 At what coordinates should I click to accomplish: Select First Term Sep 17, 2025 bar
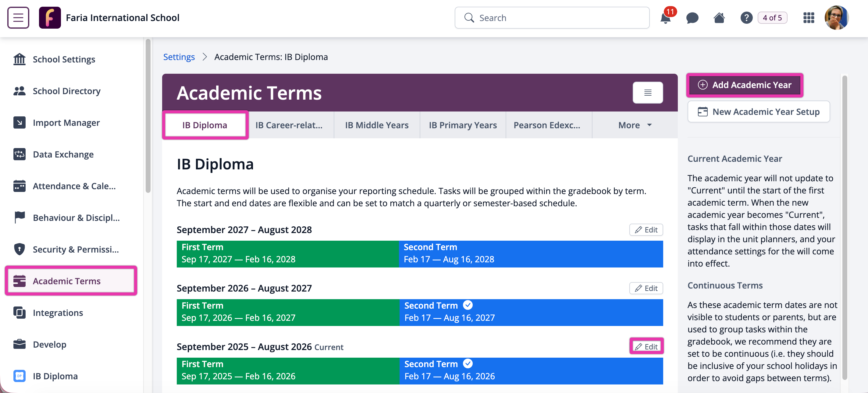tap(288, 371)
